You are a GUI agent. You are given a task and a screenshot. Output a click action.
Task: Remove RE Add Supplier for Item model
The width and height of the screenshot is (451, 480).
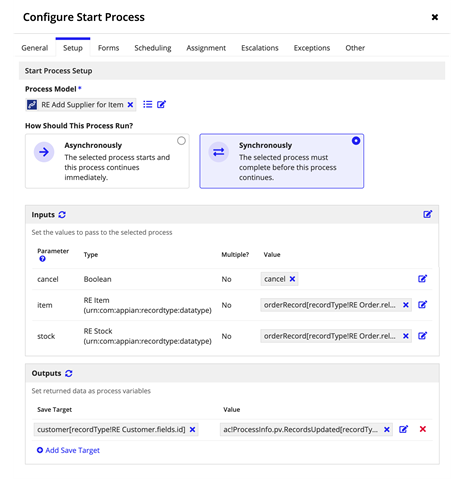click(130, 105)
